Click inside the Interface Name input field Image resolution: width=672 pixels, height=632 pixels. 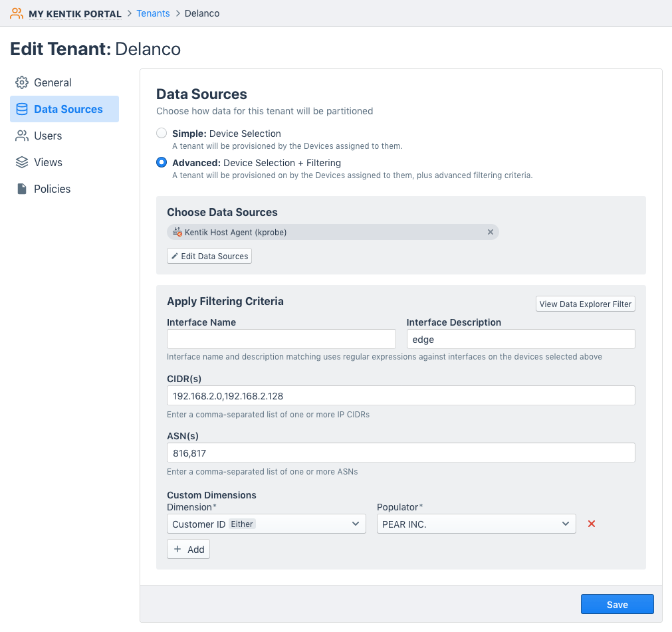point(281,339)
